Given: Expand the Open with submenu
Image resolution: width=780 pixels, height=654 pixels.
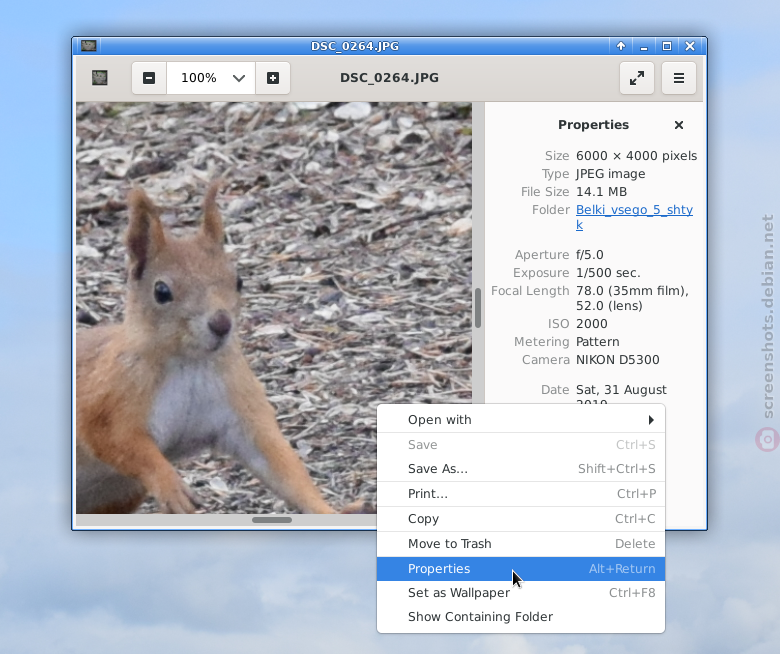Looking at the screenshot, I should (x=521, y=420).
